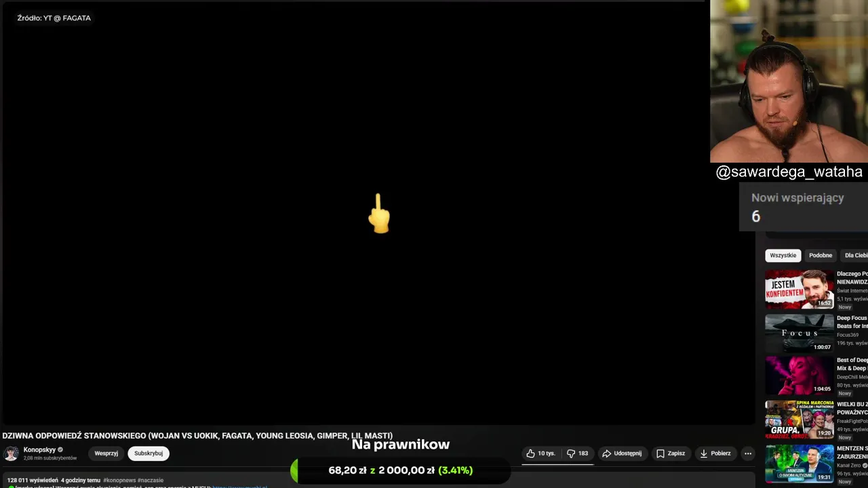Select the Wszystkie filter chip
Image resolution: width=868 pixels, height=488 pixels.
783,256
